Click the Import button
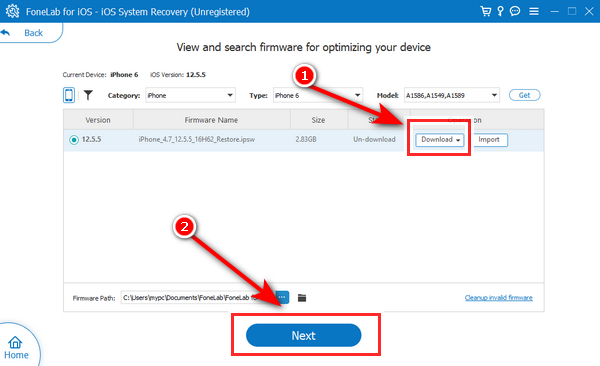Screen dimensions: 600x366 (x=489, y=140)
